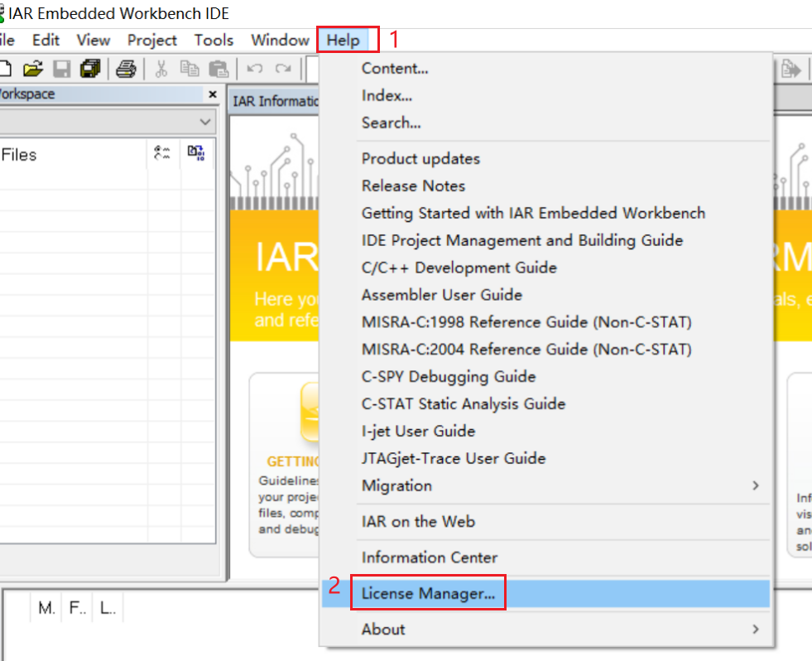Open C-STAT Static Analysis Guide
This screenshot has width=812, height=661.
tap(545, 404)
